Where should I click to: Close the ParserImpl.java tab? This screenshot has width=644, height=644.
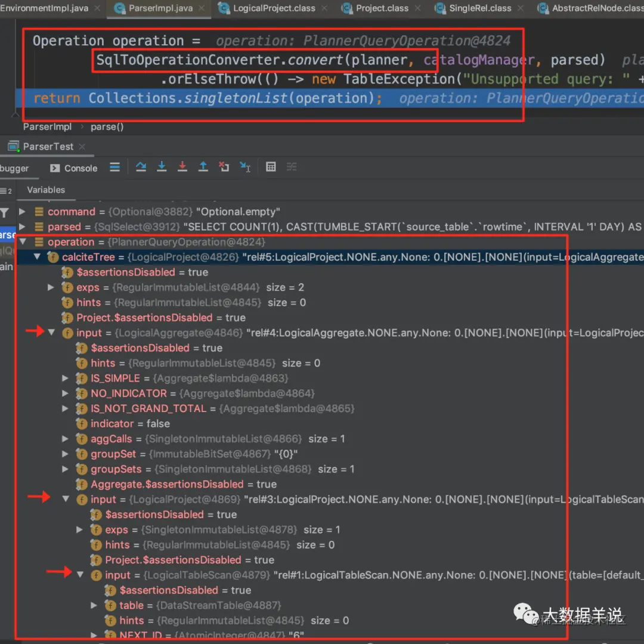(202, 8)
